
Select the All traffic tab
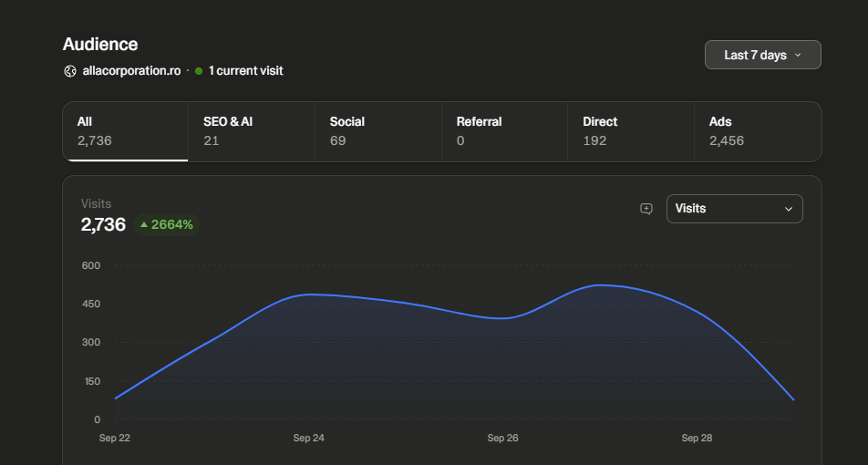point(126,131)
